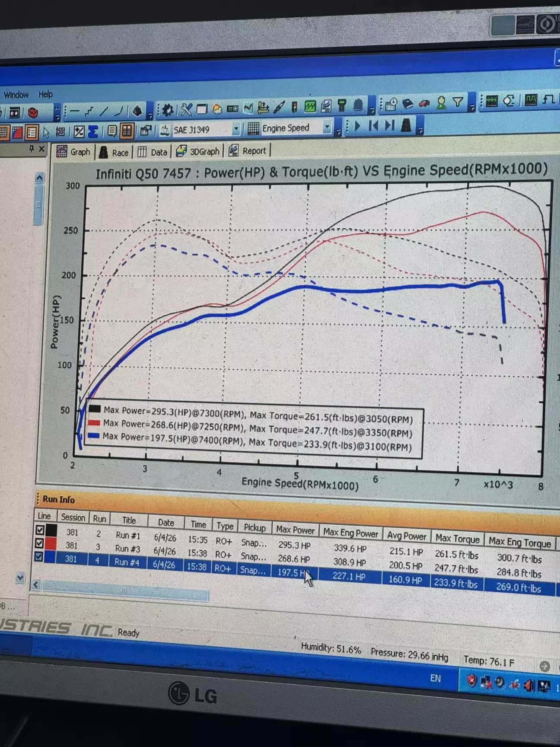Open the Report tab
The height and width of the screenshot is (747, 560).
point(248,150)
